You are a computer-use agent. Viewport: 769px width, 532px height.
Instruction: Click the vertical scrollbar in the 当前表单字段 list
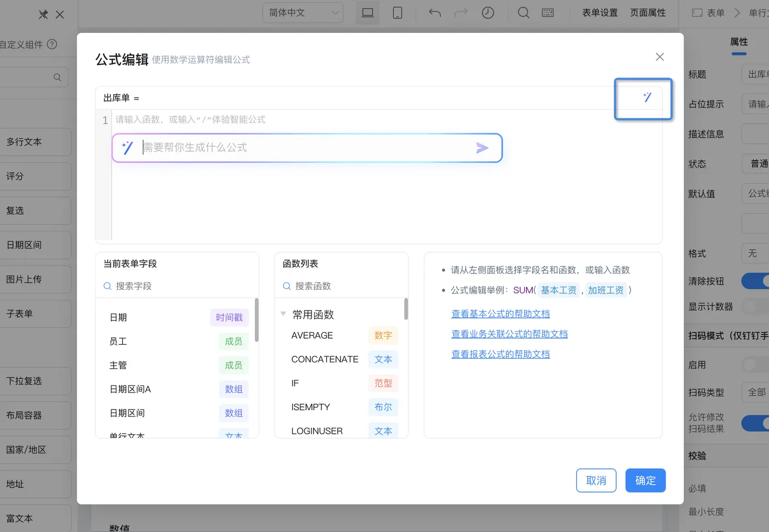(x=257, y=320)
